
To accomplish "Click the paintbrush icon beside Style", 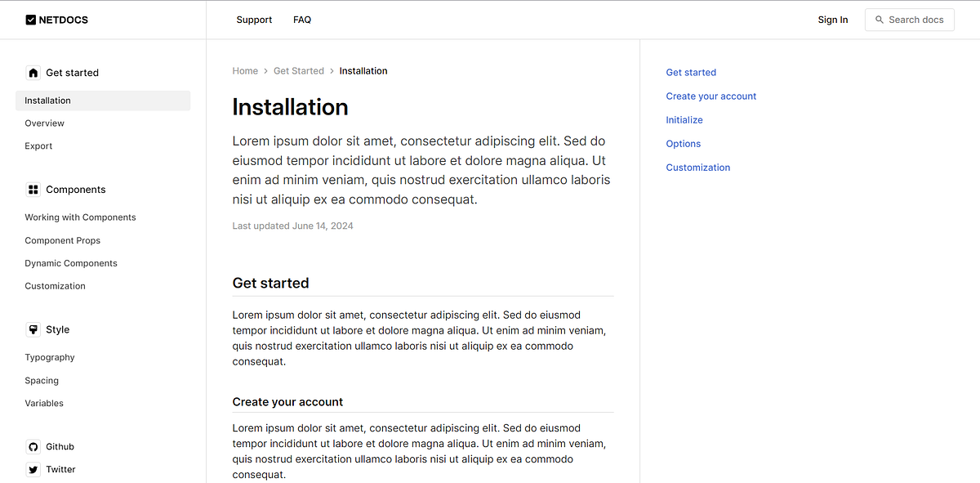I will coord(33,329).
